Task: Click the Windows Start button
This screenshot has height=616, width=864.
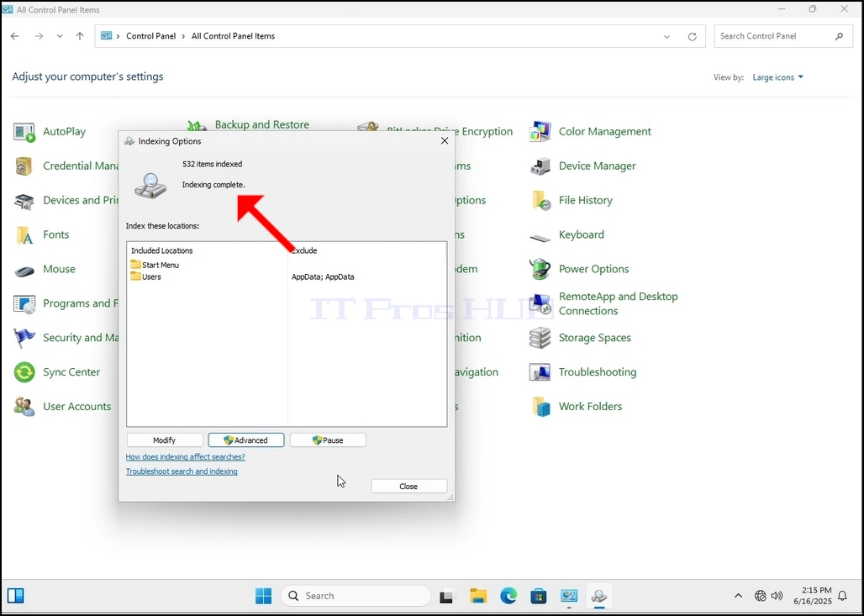Action: [x=263, y=596]
